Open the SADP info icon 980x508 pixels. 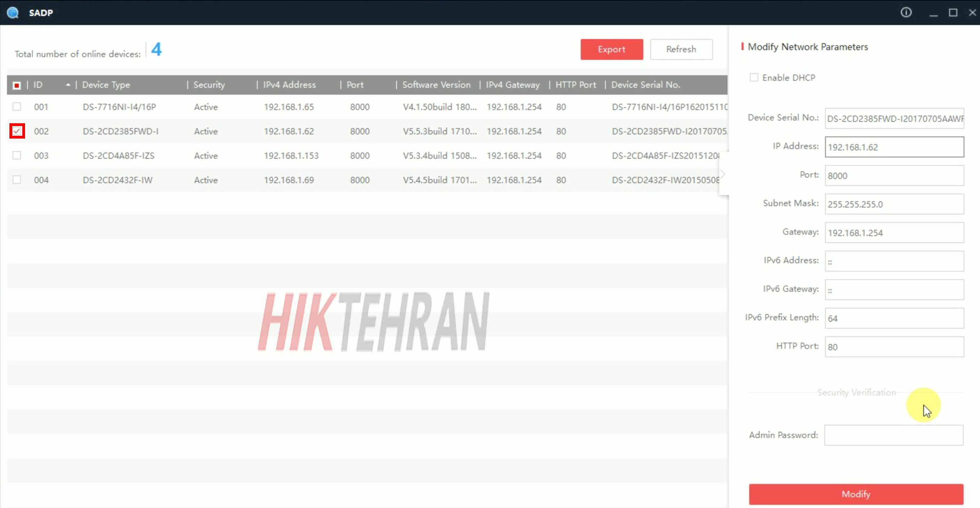tap(906, 13)
